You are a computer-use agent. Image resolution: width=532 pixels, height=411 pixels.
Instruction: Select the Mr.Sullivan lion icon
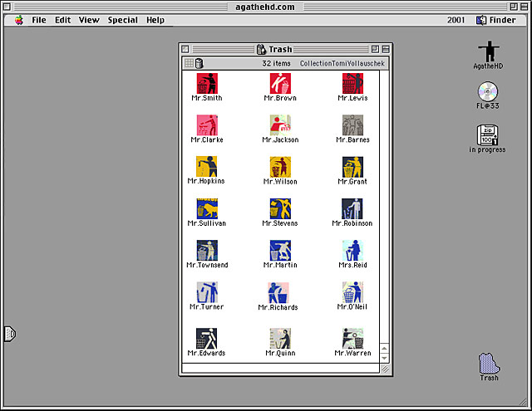point(207,208)
